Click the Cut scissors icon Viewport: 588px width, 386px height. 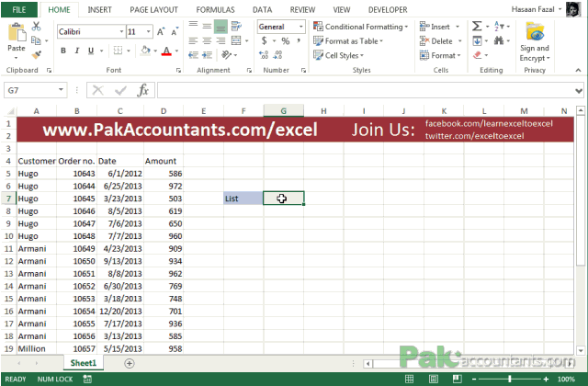36,27
